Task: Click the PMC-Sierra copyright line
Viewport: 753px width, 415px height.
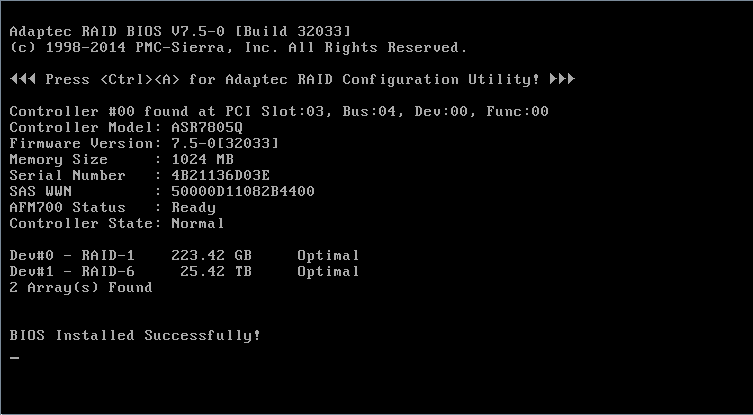Action: click(x=238, y=47)
